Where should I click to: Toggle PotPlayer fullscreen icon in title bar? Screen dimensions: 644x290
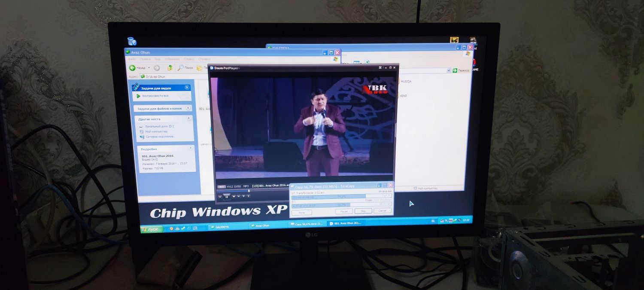tap(380, 67)
